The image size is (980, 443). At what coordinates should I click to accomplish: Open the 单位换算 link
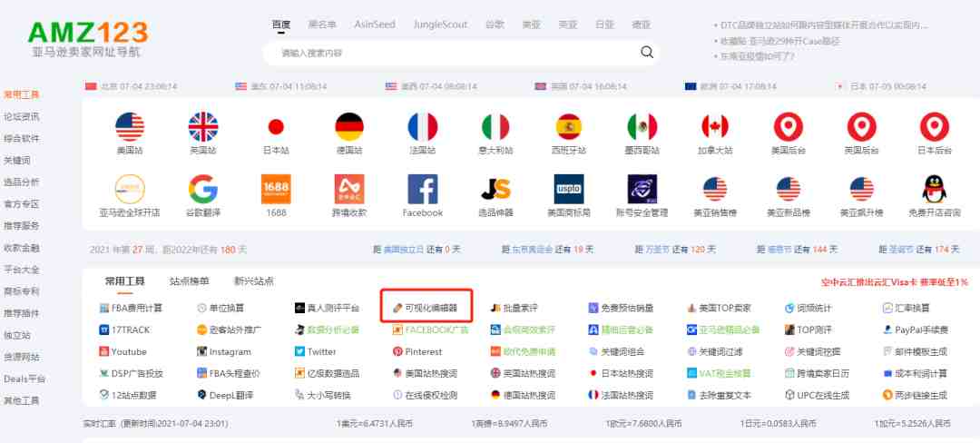pyautogui.click(x=220, y=308)
